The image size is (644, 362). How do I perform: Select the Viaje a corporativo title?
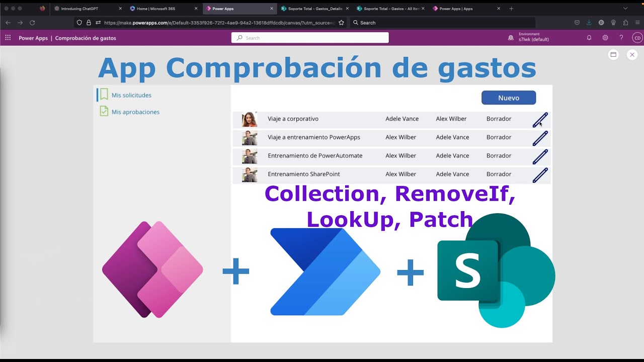tap(293, 119)
